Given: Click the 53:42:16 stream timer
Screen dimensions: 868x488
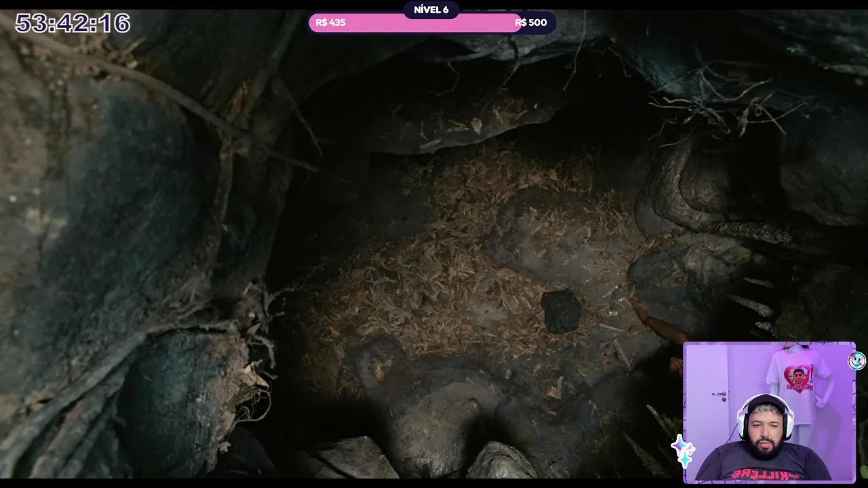Looking at the screenshot, I should [x=73, y=24].
